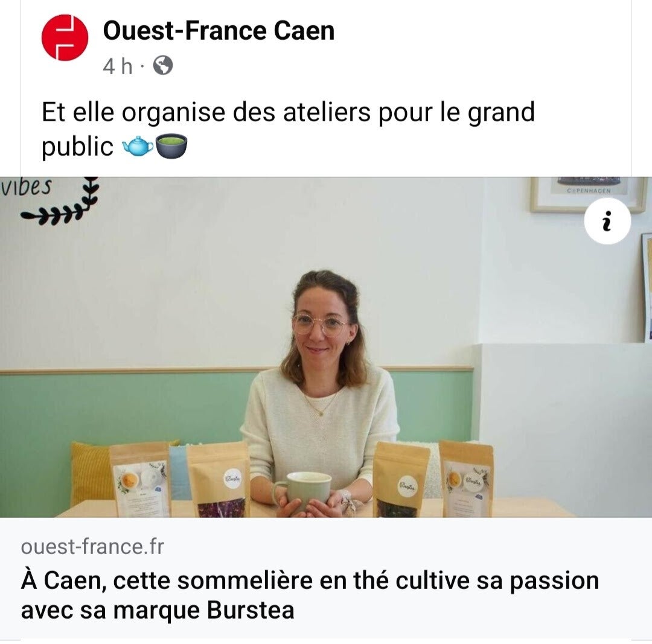This screenshot has width=652, height=644.
Task: Click the gray link preview footer area
Action: [326, 578]
